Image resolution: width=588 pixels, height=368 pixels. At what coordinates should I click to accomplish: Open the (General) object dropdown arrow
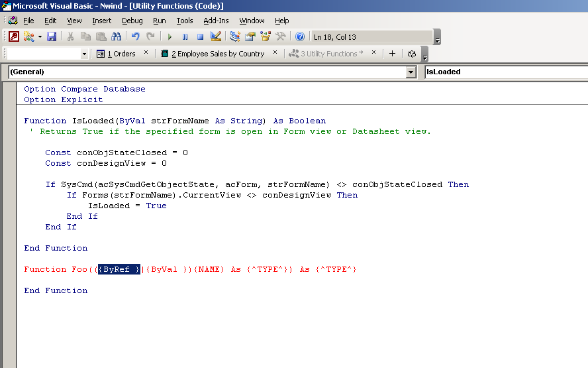point(411,72)
